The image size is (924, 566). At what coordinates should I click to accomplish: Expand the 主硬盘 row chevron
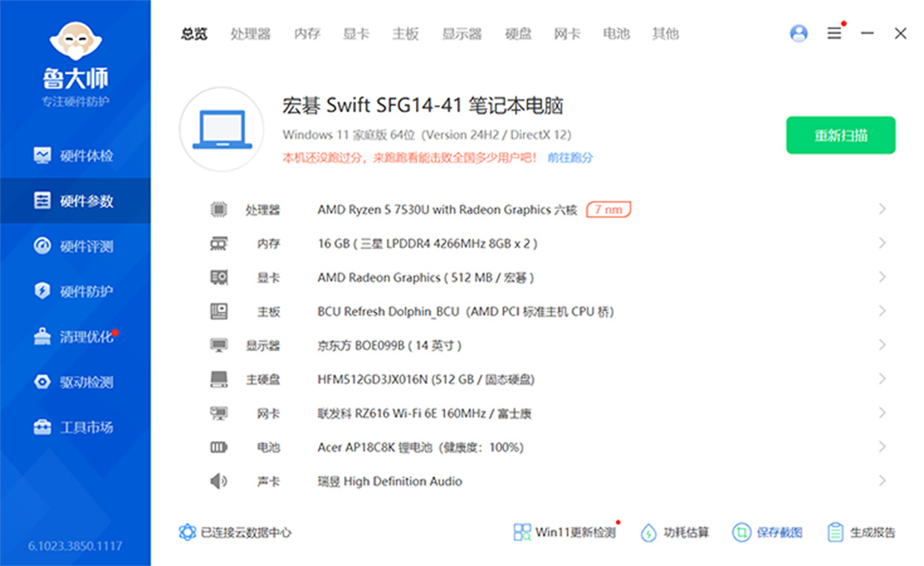pyautogui.click(x=882, y=379)
